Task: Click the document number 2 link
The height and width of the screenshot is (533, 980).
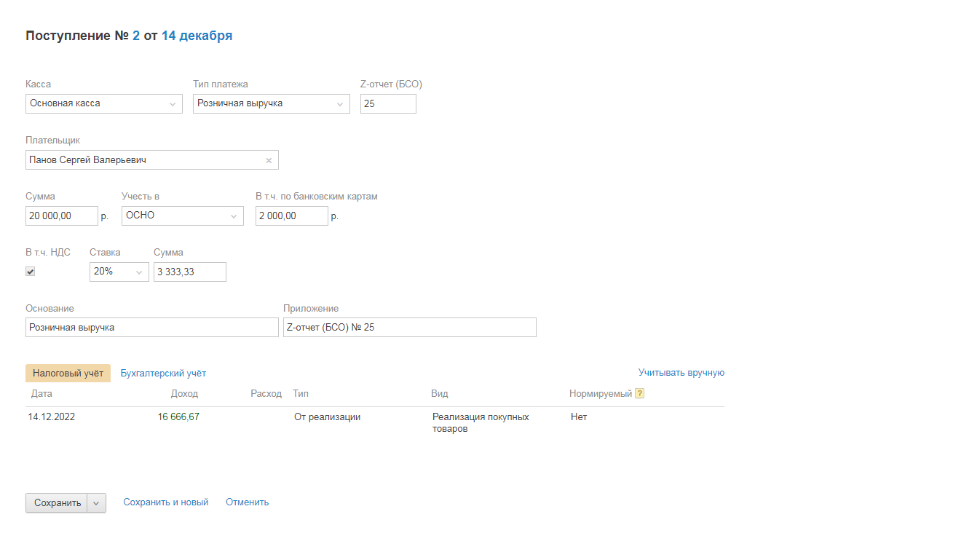Action: [135, 36]
